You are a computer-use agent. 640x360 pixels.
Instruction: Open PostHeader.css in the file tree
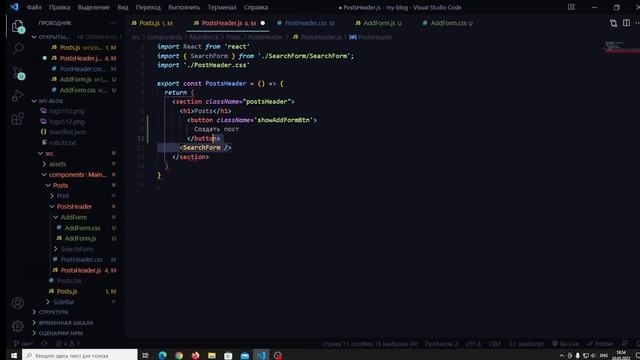pyautogui.click(x=82, y=260)
